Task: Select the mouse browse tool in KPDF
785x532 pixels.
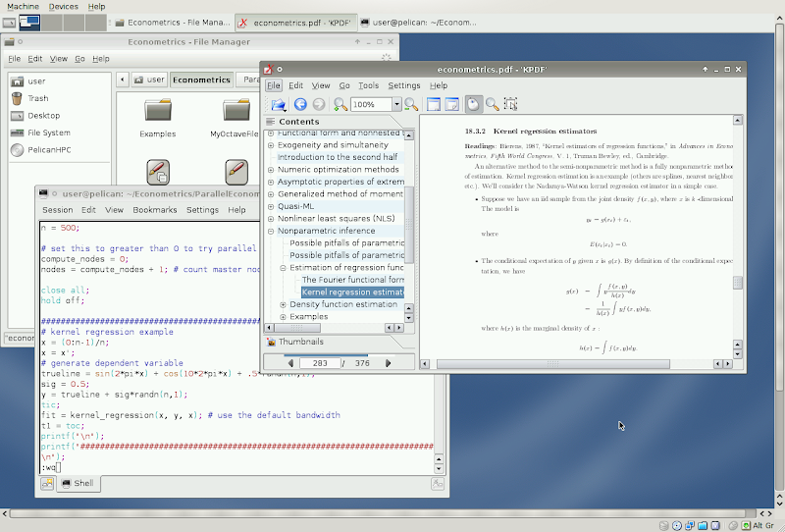Action: pyautogui.click(x=473, y=104)
